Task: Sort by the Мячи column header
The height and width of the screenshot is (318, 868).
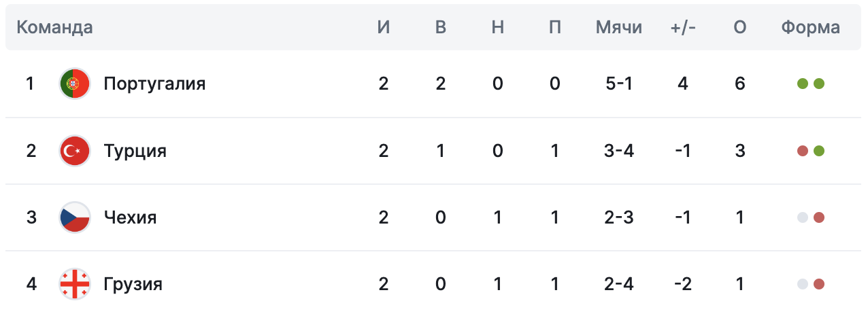Action: (x=618, y=28)
